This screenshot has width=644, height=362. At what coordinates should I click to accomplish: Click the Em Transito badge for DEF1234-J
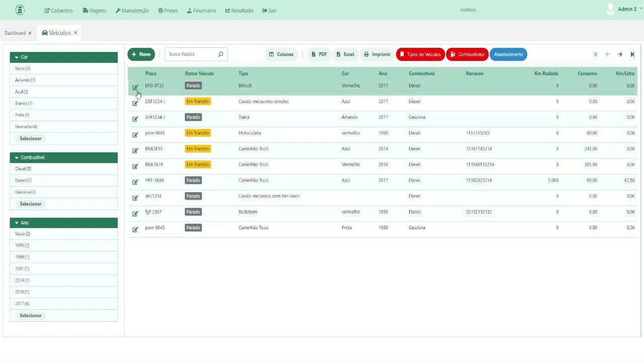tap(198, 102)
